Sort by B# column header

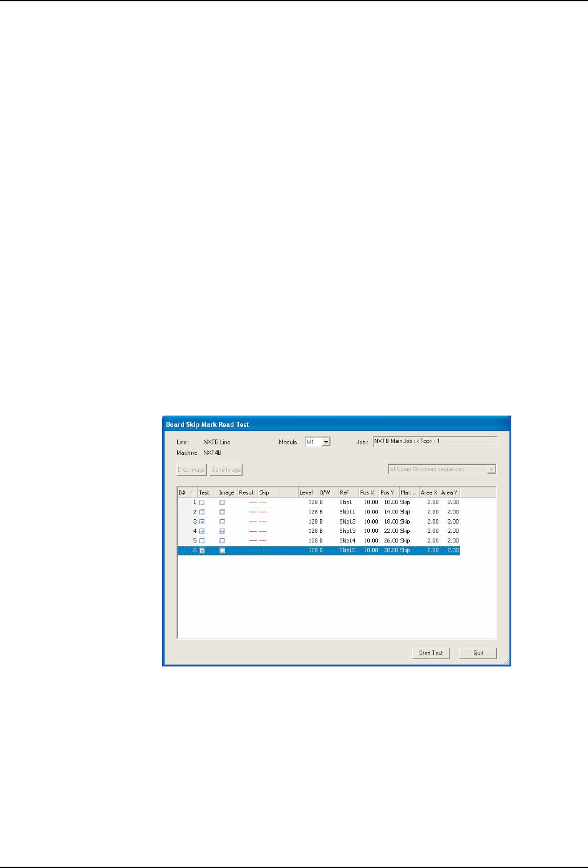point(187,492)
